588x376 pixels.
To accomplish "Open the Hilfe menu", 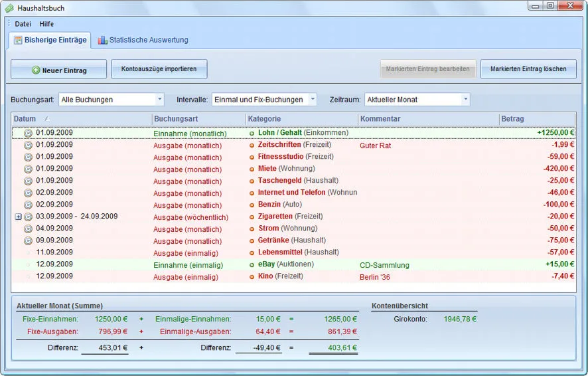I will coord(46,24).
